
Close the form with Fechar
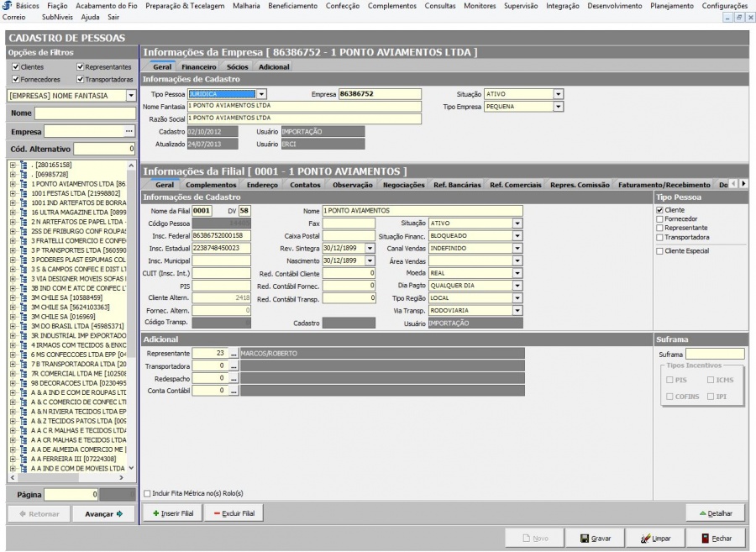pos(716,539)
